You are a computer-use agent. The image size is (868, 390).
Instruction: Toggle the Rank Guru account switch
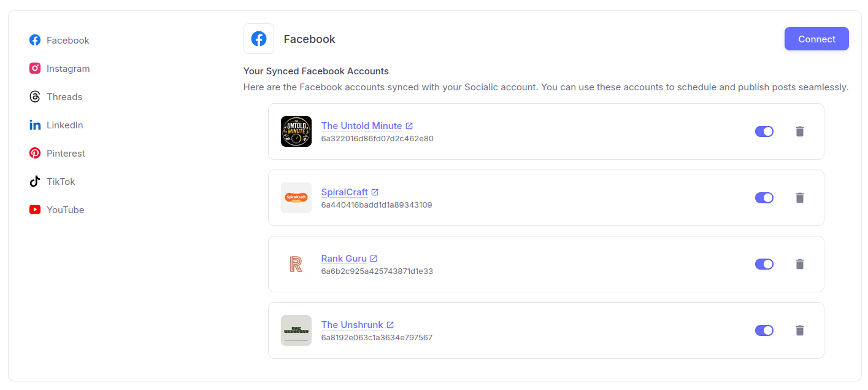click(x=764, y=264)
